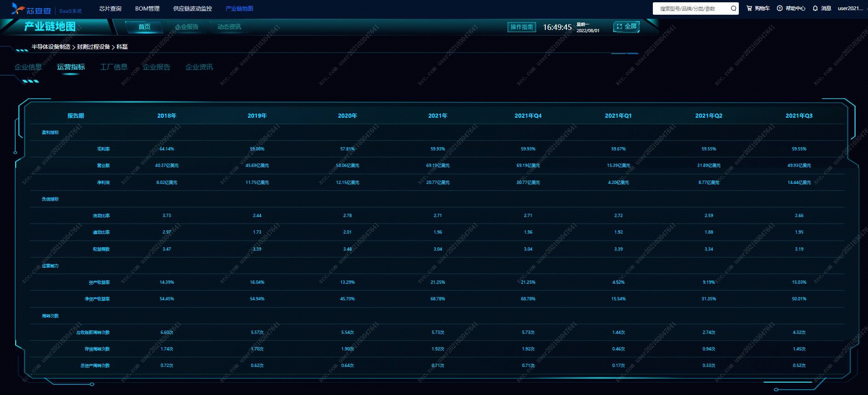
Task: Click 2020 net profit 12.15亿美元
Action: pos(348,183)
